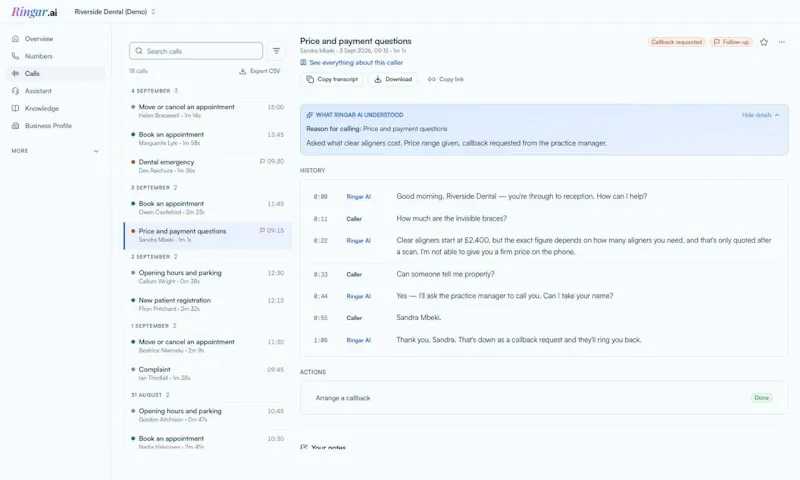This screenshot has height=480, width=800.
Task: Click 'How much are the invisible braces?' line
Action: tap(452, 218)
